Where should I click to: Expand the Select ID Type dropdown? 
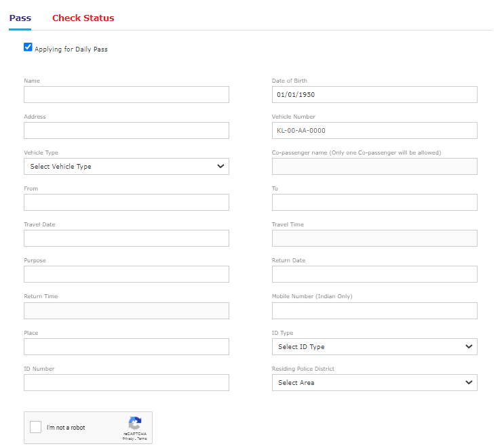pyautogui.click(x=374, y=347)
